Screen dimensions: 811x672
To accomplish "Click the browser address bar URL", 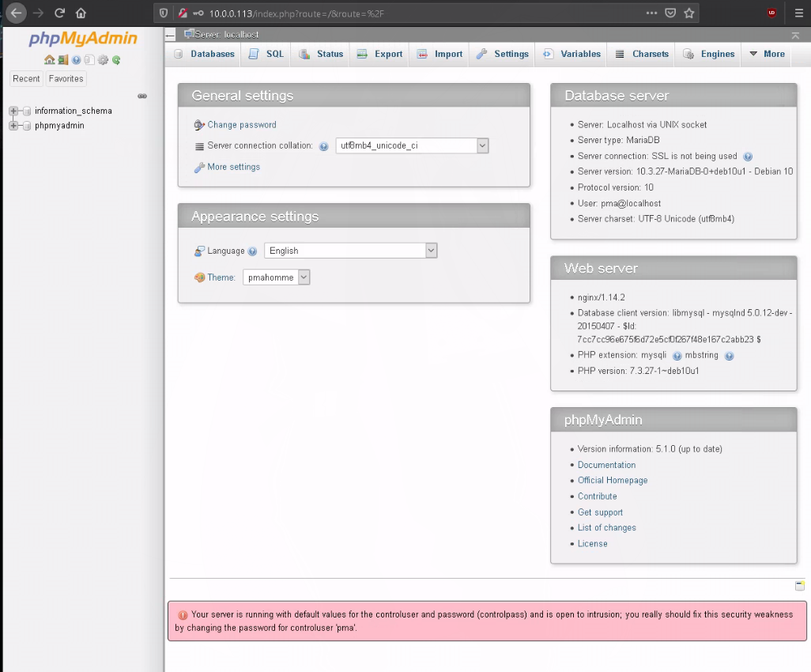I will click(x=296, y=13).
